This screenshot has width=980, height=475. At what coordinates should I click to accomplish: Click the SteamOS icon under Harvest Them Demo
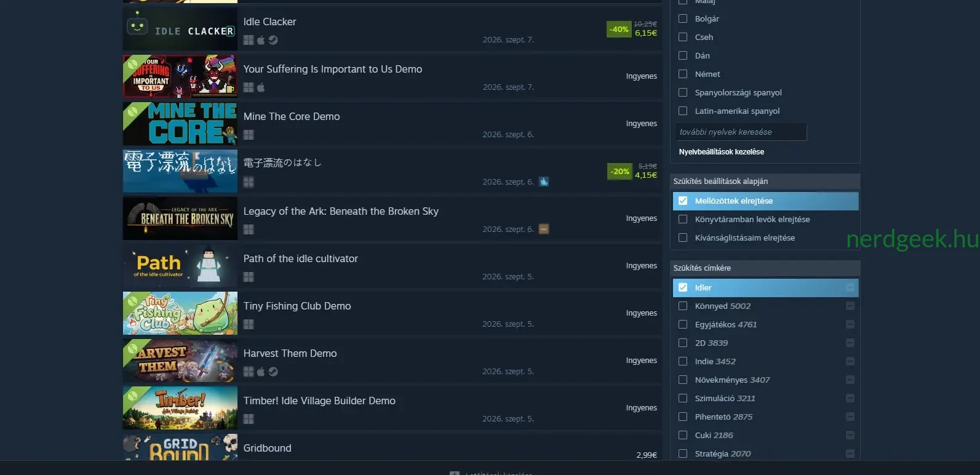(273, 372)
